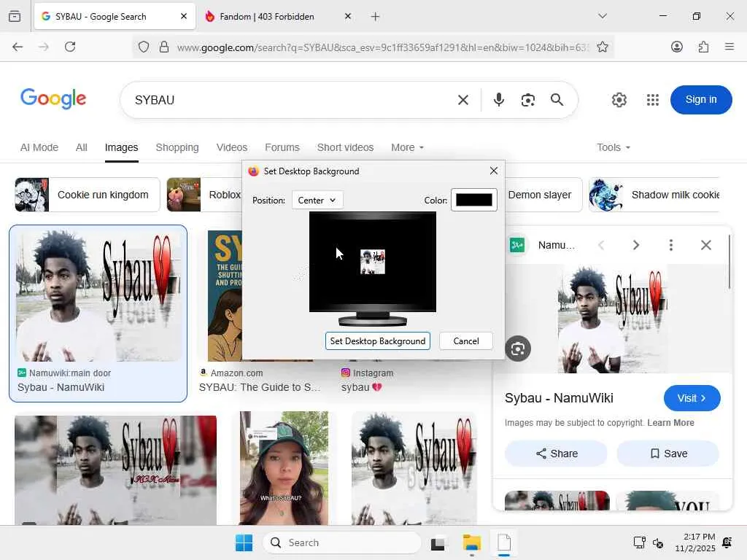The width and height of the screenshot is (747, 560).
Task: Open the Short videos tab
Action: pos(345,147)
